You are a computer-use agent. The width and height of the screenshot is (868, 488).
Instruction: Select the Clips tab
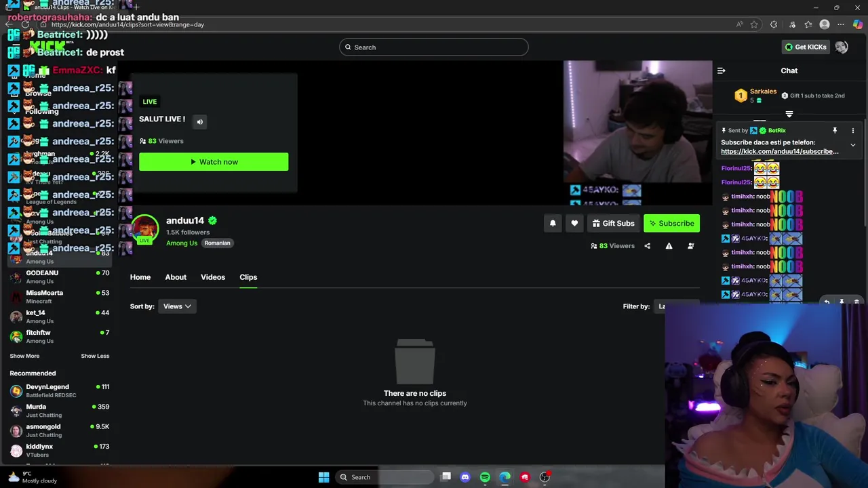coord(248,277)
